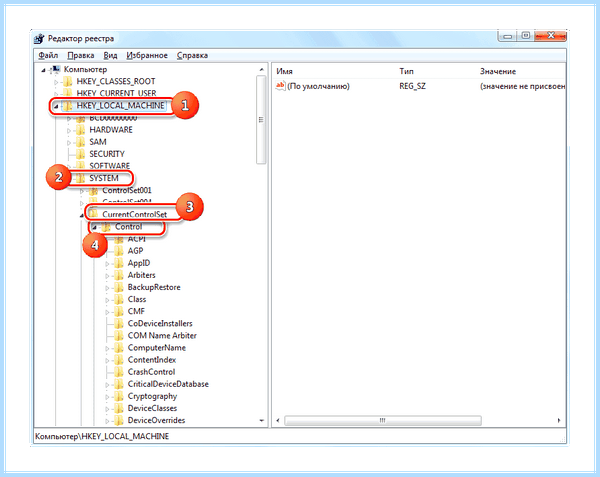The height and width of the screenshot is (477, 600).
Task: Click the tree pane scroll down arrow
Action: (262, 420)
